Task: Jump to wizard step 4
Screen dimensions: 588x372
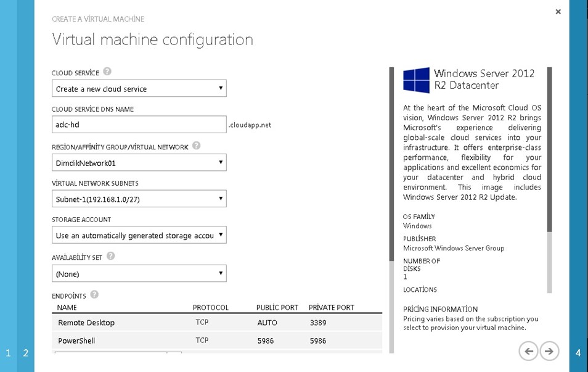Action: pos(578,353)
